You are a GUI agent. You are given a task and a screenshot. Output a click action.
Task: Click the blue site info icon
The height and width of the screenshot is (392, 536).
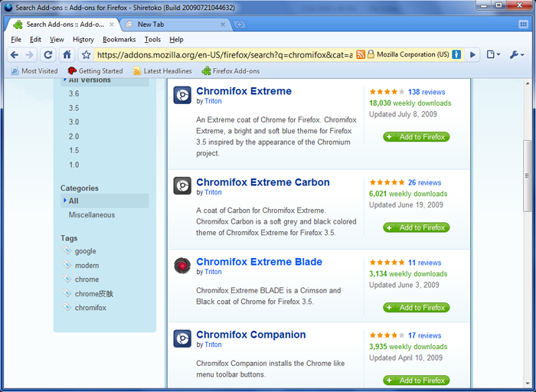coord(456,54)
